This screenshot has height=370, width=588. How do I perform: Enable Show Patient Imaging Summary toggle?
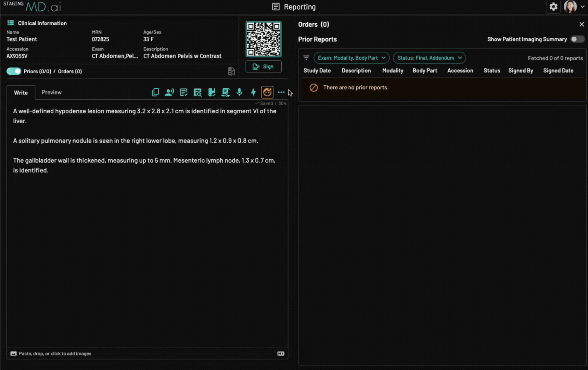click(x=577, y=39)
